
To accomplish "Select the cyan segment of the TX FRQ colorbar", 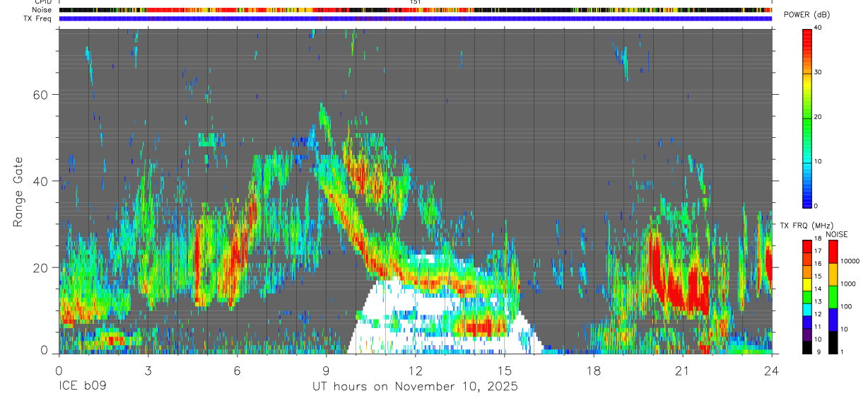I will 807,310.
